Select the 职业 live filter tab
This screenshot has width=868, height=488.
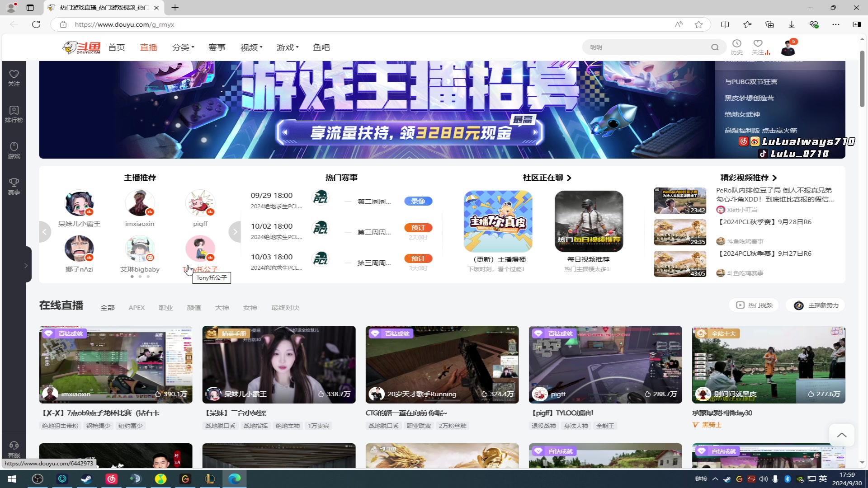(166, 308)
